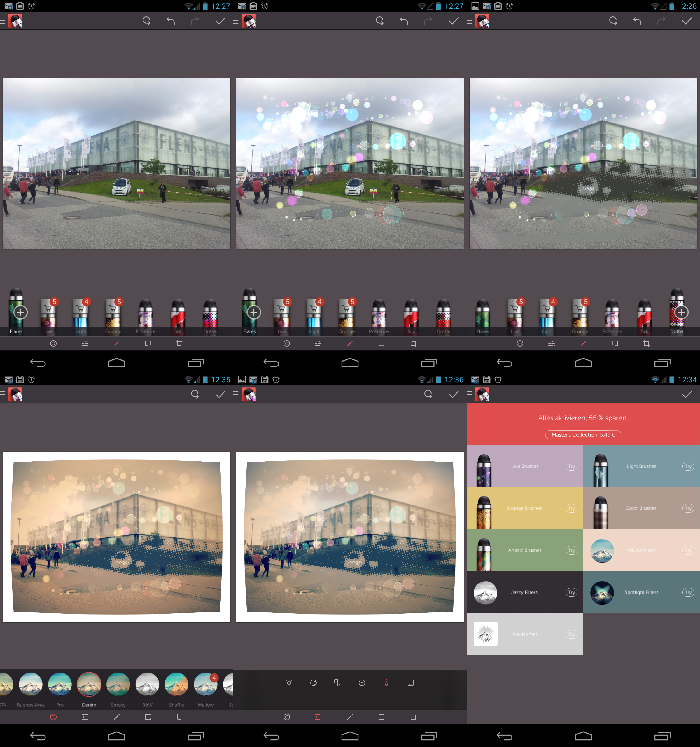Open frame tab in the 12:35 screen
700x747 pixels.
coord(148,717)
